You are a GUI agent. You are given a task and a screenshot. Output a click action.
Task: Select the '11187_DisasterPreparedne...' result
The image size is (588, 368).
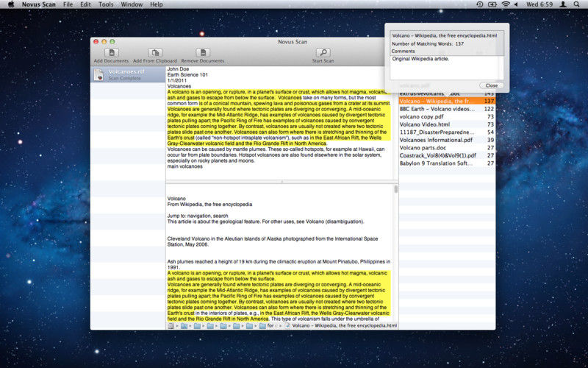coord(447,132)
